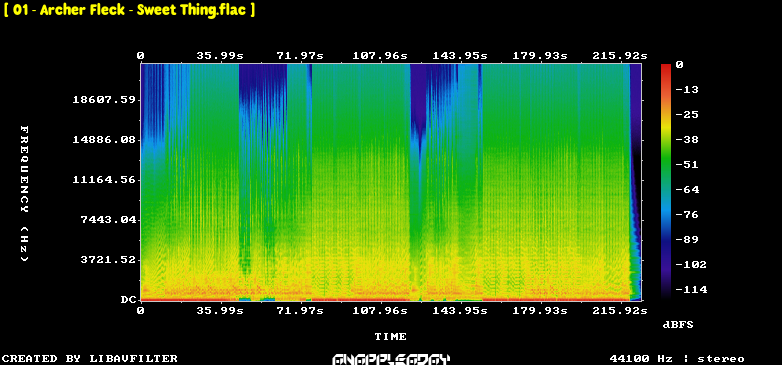Click the vertical FREQUENCY (Hz) axis title
This screenshot has height=365, width=782.
pos(24,193)
